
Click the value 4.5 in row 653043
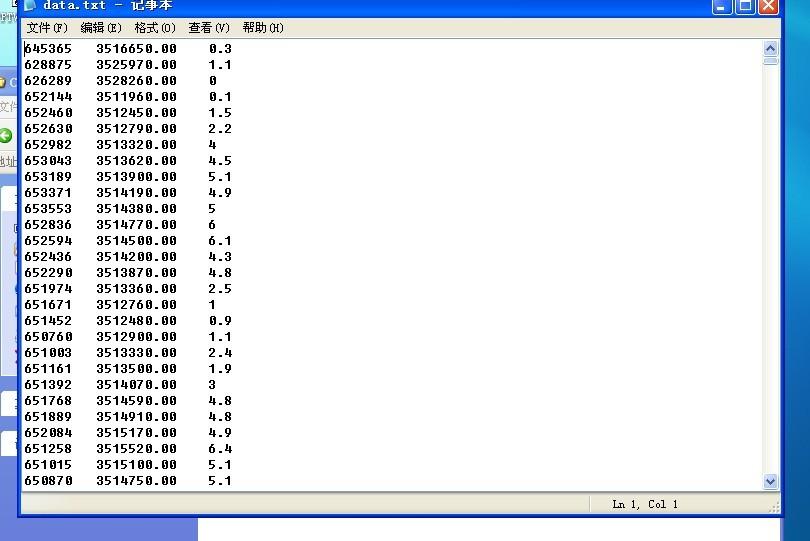click(x=220, y=161)
